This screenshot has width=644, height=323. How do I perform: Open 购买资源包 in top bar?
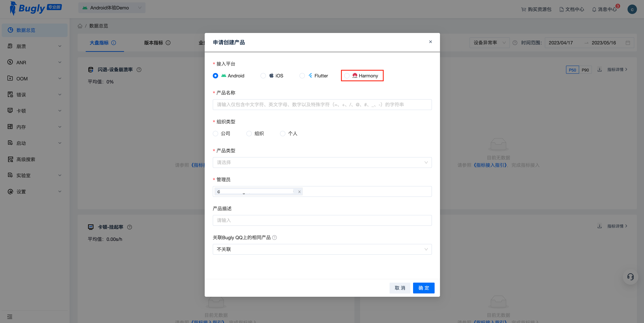click(536, 9)
